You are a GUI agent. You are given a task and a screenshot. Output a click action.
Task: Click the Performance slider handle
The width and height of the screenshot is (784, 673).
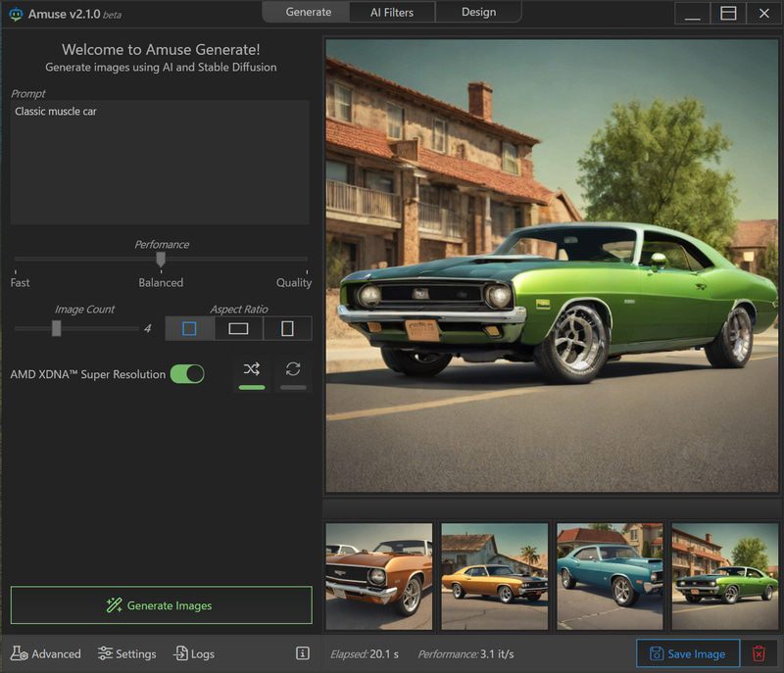[x=161, y=259]
